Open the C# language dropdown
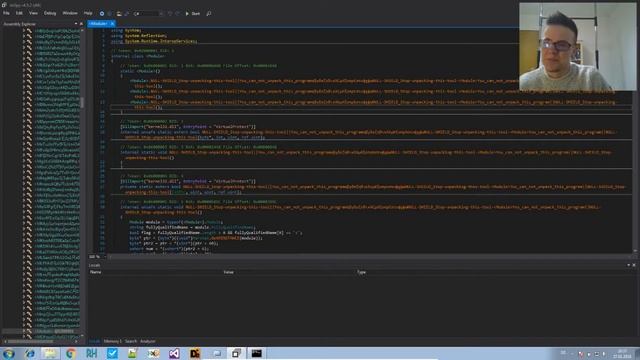 point(148,13)
